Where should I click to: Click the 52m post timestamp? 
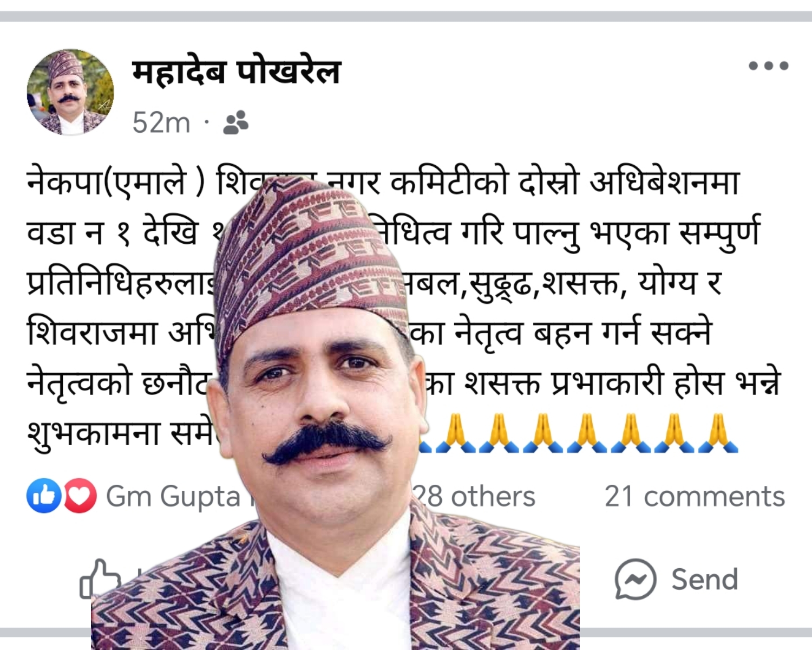click(x=161, y=122)
